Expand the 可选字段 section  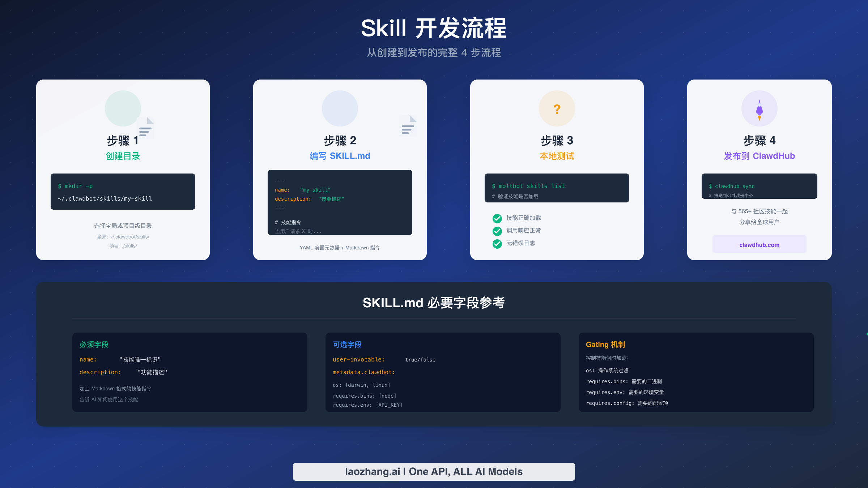coord(347,344)
